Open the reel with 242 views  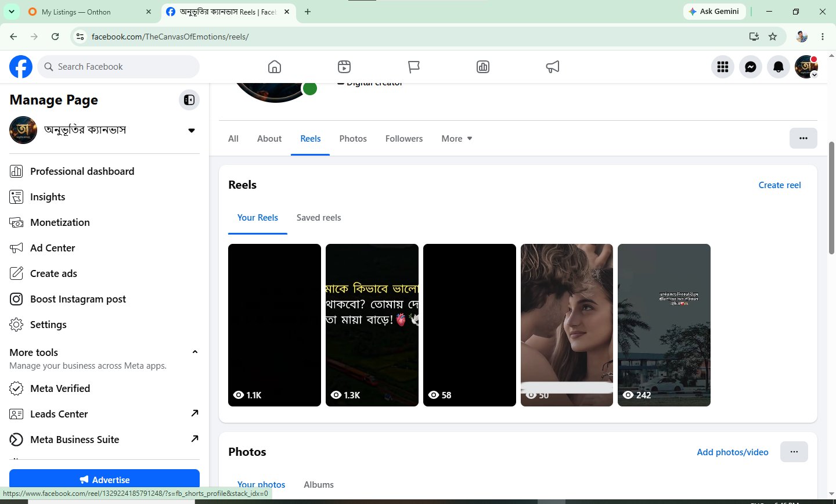coord(664,325)
